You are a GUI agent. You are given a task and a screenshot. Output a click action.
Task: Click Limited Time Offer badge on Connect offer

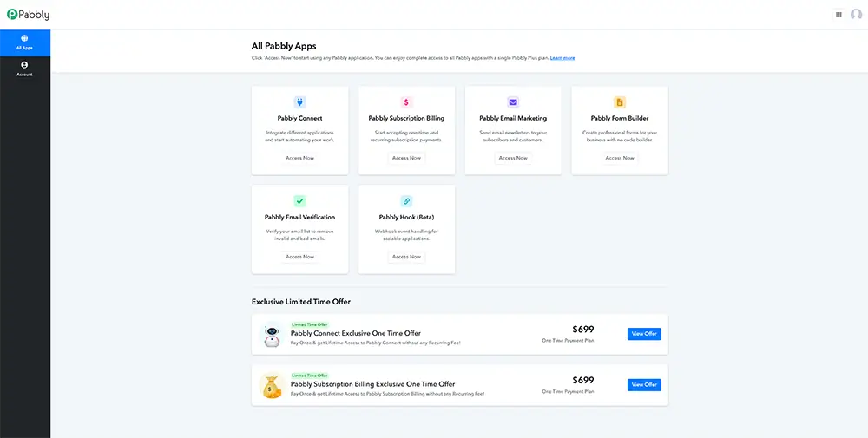click(x=310, y=324)
